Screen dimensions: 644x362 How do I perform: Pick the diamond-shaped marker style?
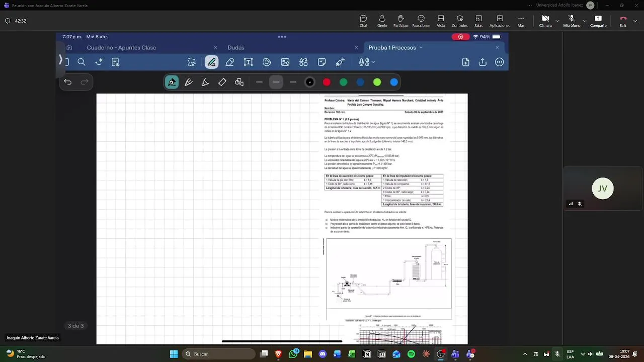(222, 82)
